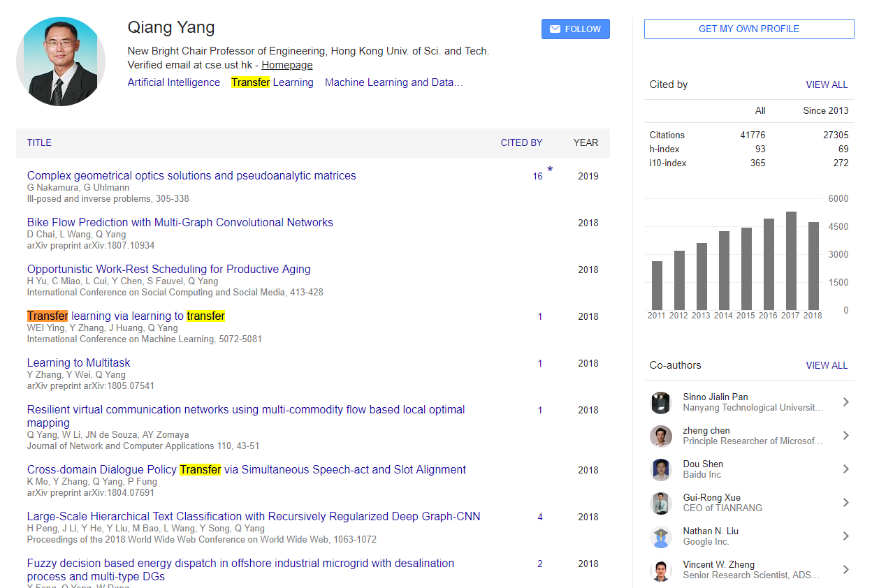Sort publications by Title column header
Image resolution: width=872 pixels, height=588 pixels.
[39, 142]
